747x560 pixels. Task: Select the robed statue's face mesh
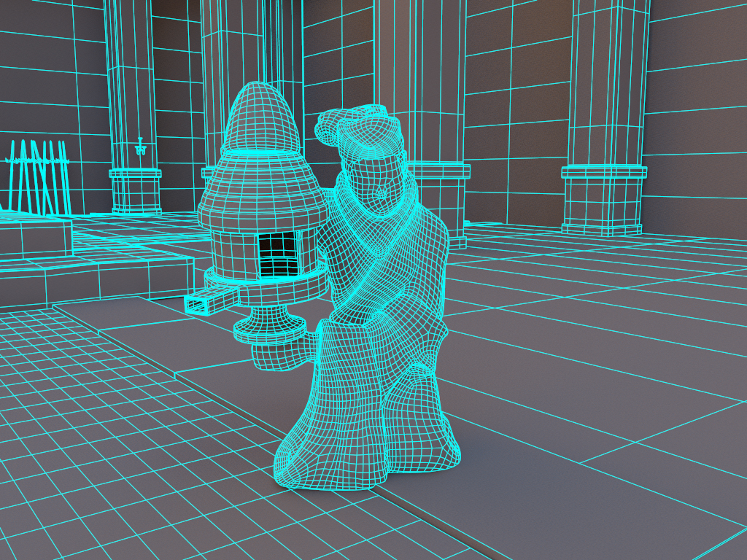point(378,183)
